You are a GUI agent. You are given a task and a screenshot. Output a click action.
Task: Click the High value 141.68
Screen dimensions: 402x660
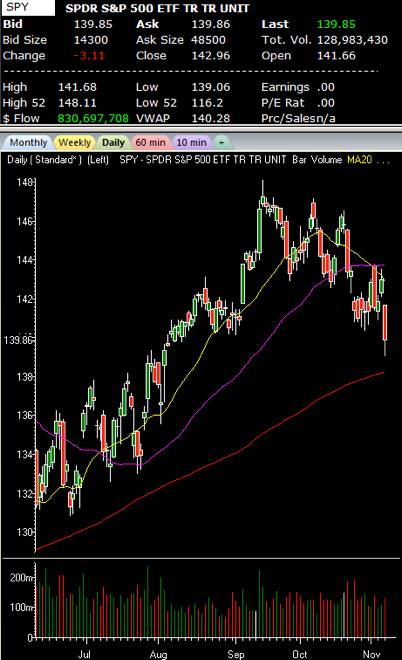click(x=77, y=87)
